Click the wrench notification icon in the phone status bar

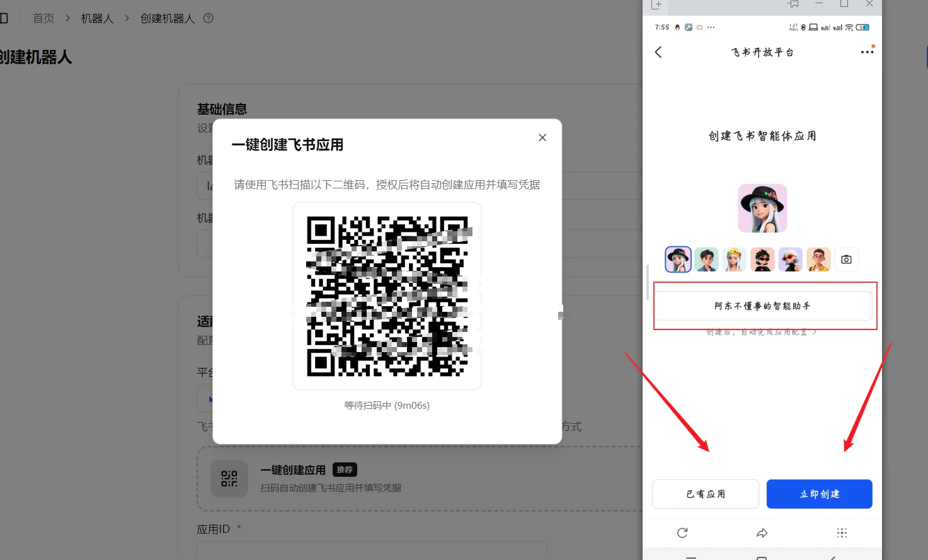tap(689, 27)
